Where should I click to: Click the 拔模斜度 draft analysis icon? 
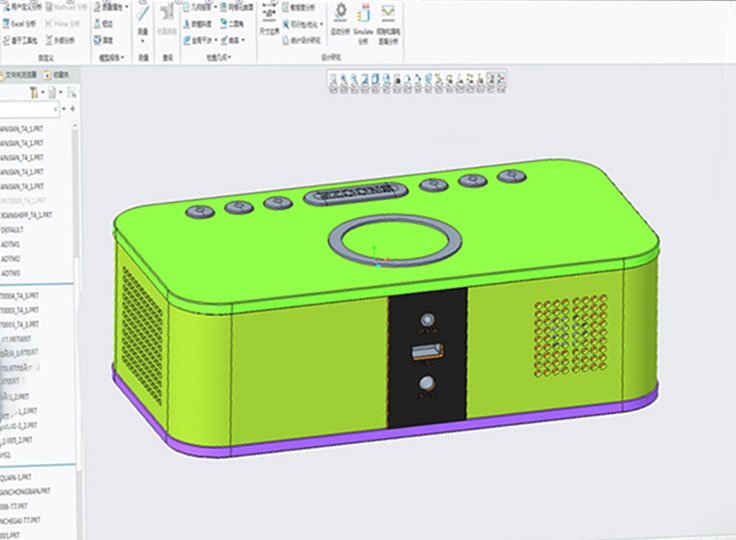(x=189, y=23)
